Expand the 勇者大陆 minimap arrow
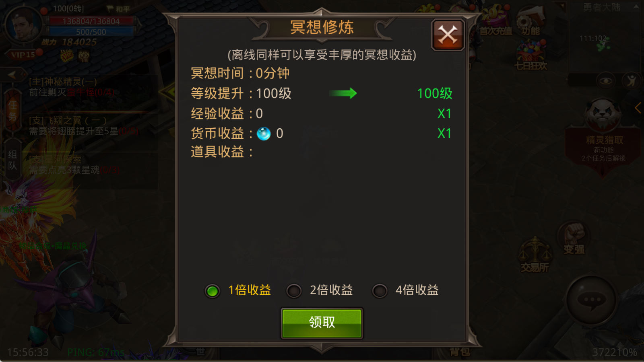 (x=636, y=6)
